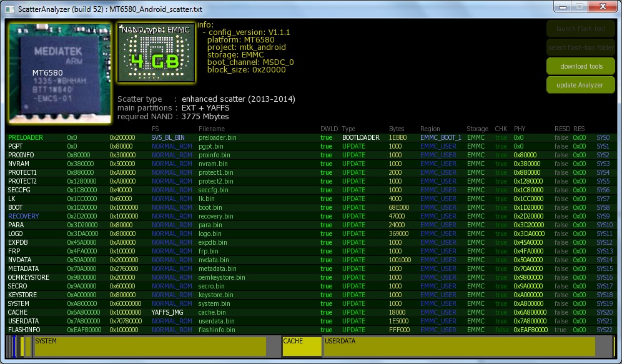Click the RESD true value in FLASHINFO row
The width and height of the screenshot is (622, 364).
(x=560, y=330)
